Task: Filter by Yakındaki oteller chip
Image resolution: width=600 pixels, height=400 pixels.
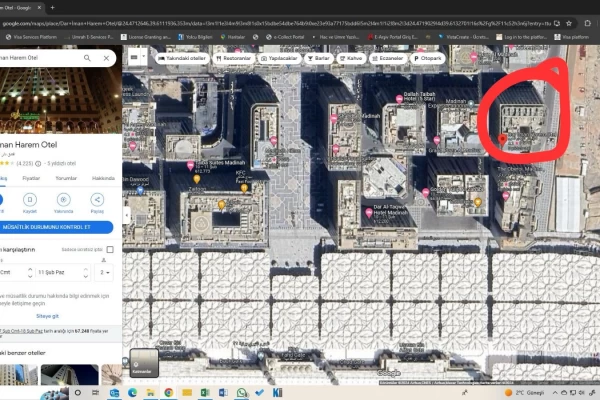Action: click(182, 58)
